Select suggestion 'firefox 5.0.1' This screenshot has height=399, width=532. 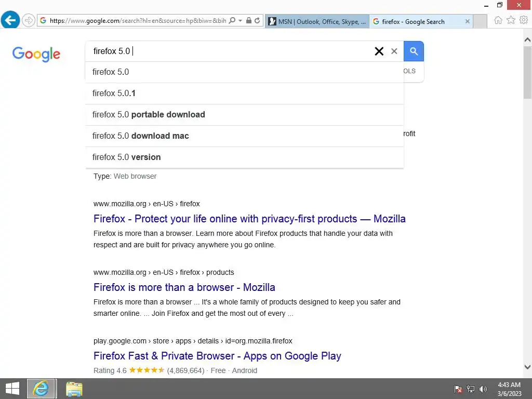244,94
